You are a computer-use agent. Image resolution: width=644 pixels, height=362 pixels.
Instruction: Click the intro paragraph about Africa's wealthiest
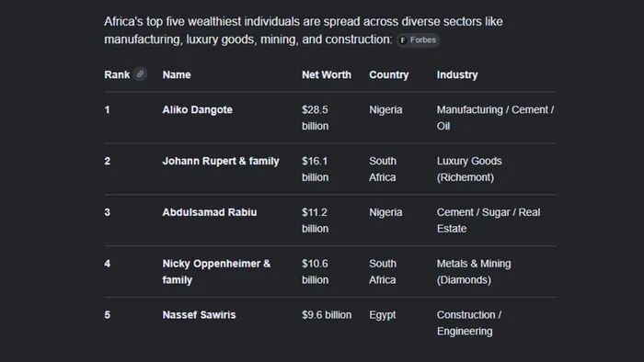tap(304, 30)
